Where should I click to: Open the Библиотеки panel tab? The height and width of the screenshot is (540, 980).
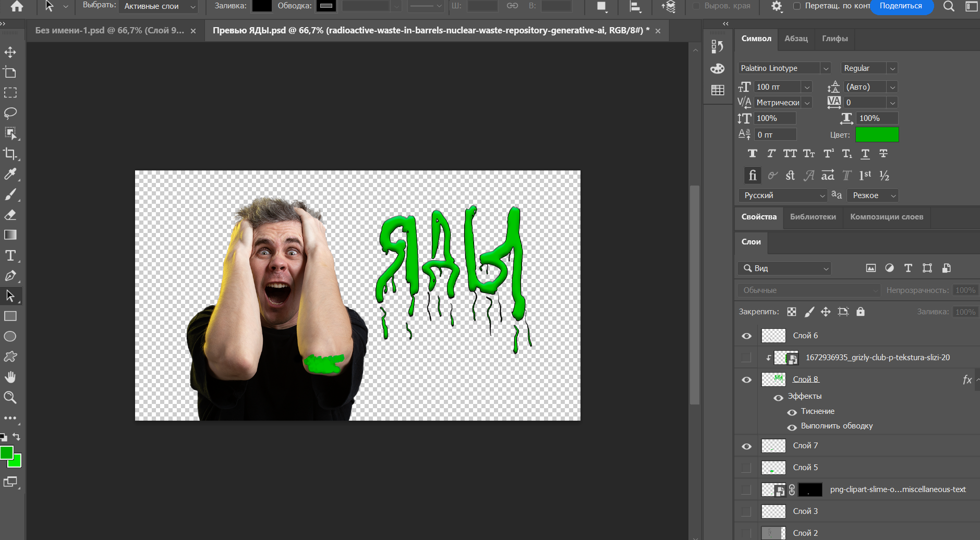(813, 217)
